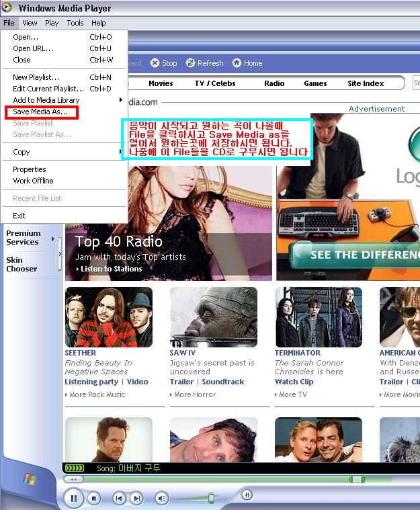The height and width of the screenshot is (510, 420).
Task: Skip to the next track
Action: coord(136,498)
